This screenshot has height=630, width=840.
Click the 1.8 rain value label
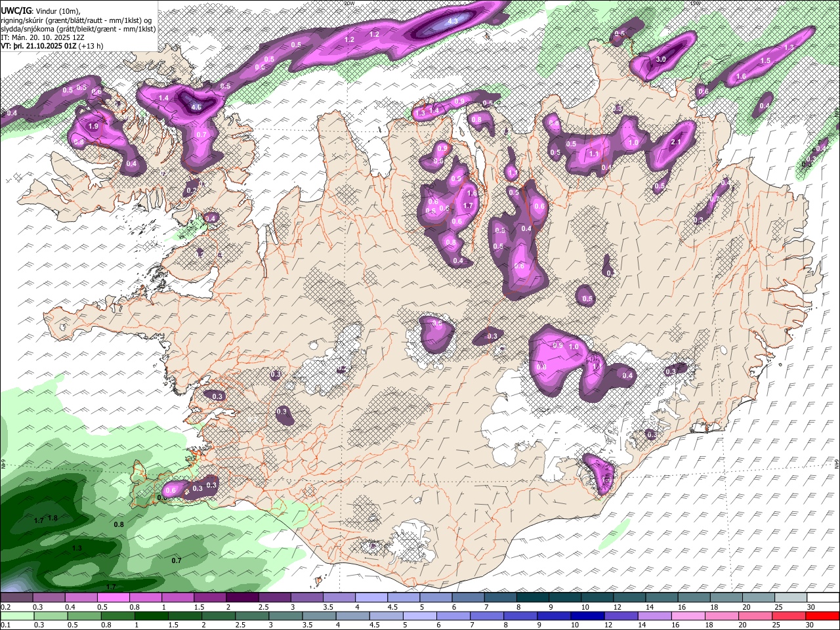[x=53, y=518]
